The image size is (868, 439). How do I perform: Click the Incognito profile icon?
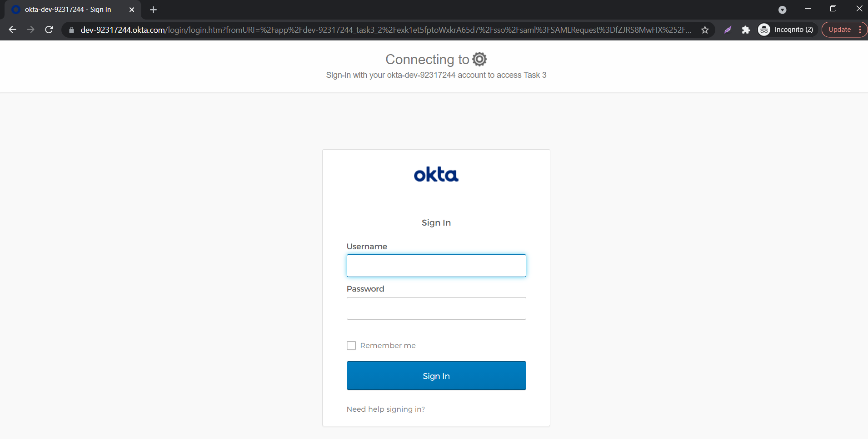(x=764, y=30)
